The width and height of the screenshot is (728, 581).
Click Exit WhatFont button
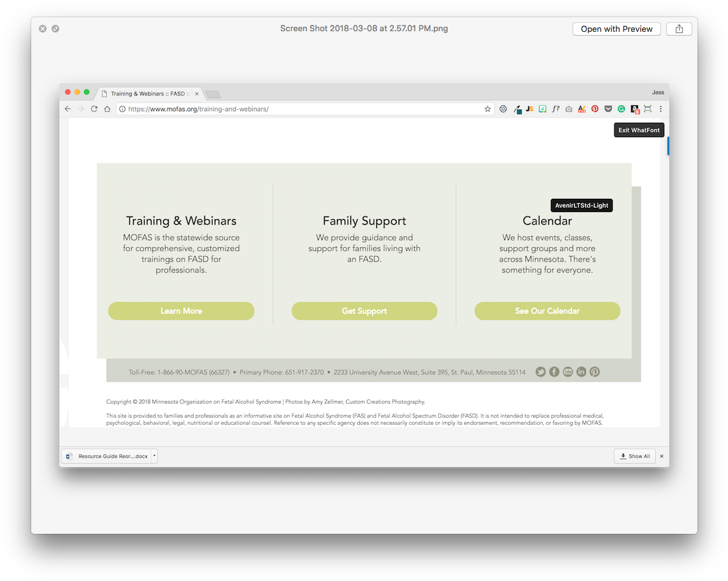click(639, 130)
